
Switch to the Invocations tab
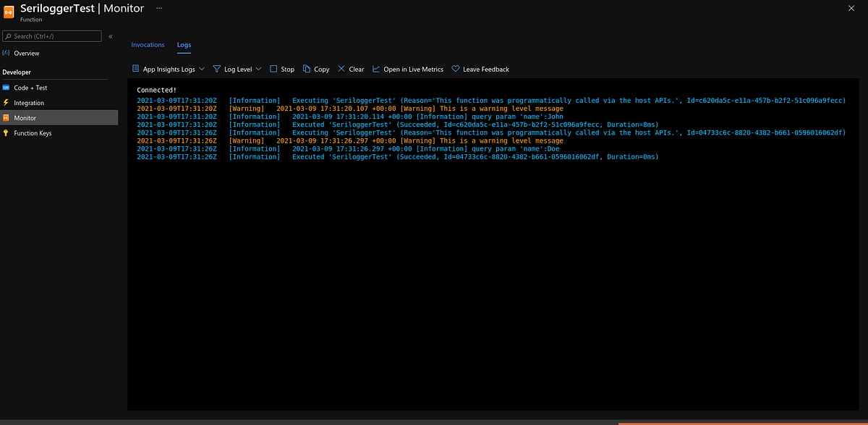click(x=148, y=44)
